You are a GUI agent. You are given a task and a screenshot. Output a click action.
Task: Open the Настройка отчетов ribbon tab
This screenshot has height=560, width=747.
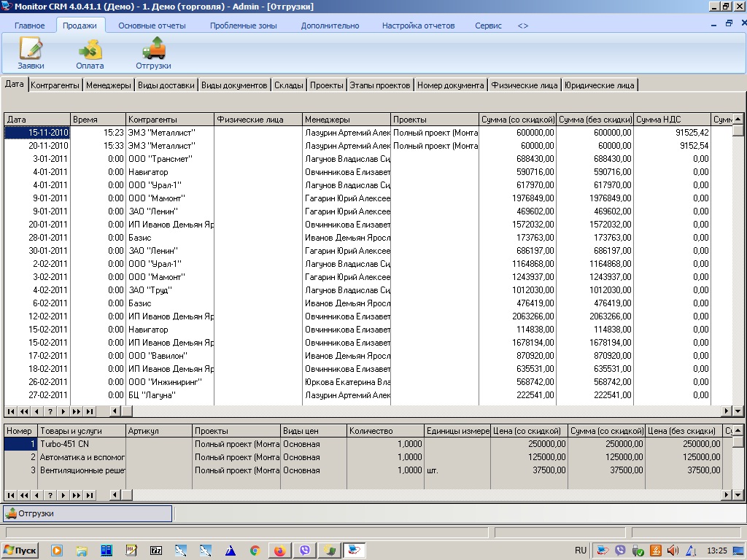coord(418,26)
